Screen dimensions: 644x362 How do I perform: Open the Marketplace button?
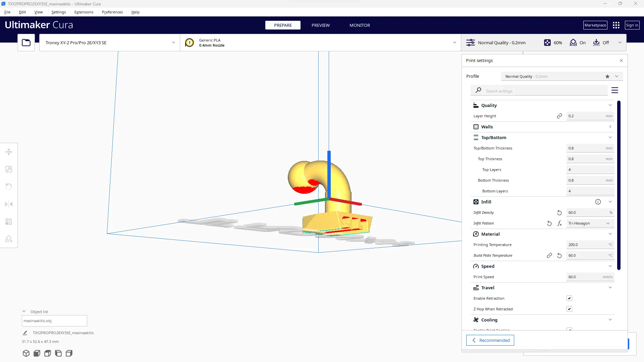pos(595,25)
